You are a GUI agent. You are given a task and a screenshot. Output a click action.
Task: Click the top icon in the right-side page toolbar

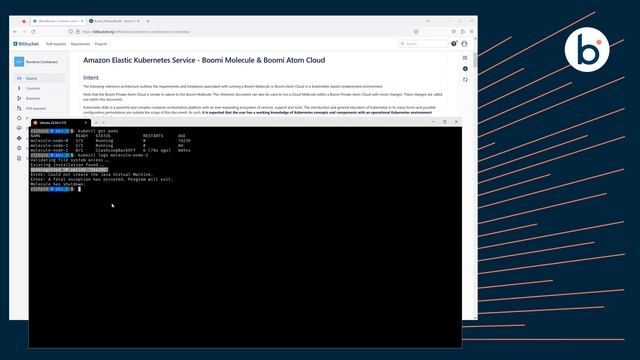click(465, 58)
